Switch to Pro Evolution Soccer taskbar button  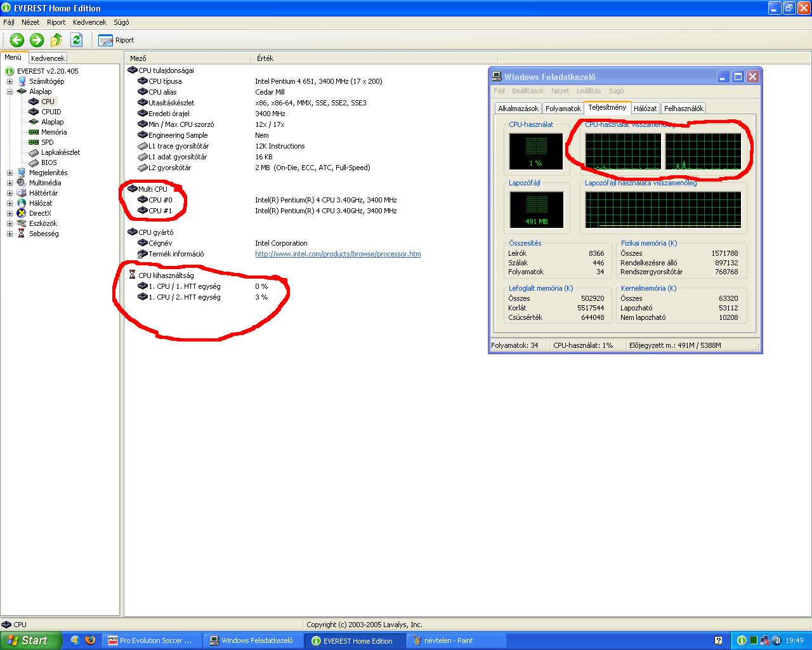pyautogui.click(x=152, y=640)
